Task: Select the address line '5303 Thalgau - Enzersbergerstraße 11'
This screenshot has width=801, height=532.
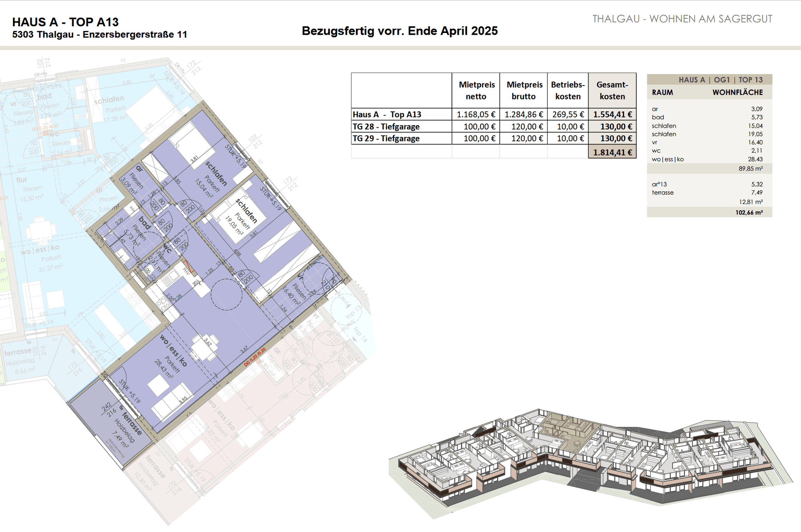Action: click(x=100, y=35)
